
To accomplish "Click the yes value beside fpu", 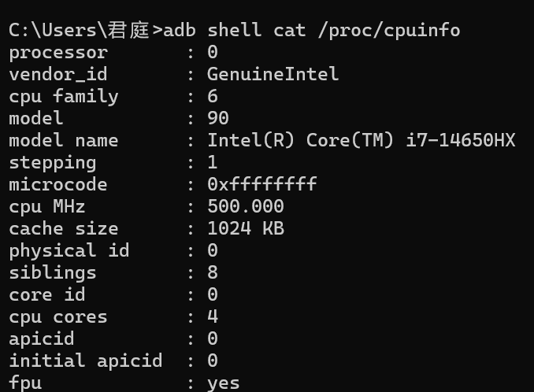I will coord(223,383).
